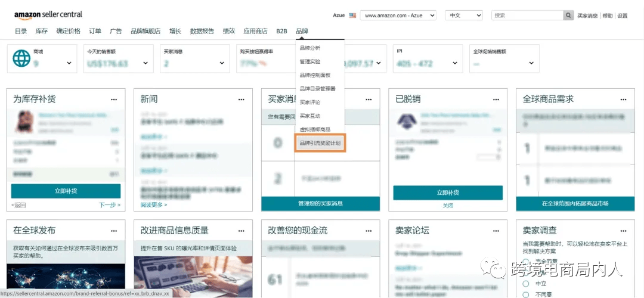Click the Amazon Seller Central logo

48,15
